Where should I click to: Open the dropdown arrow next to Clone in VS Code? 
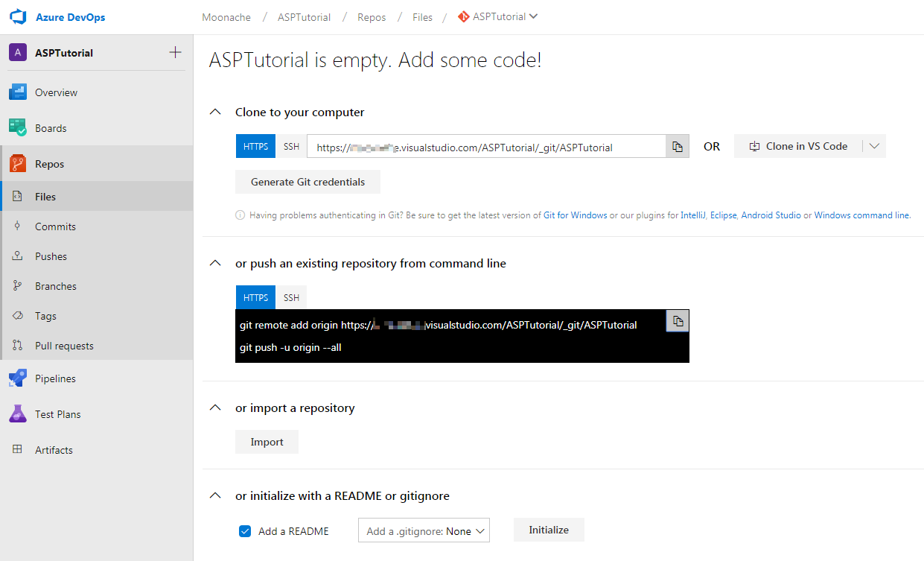click(874, 146)
